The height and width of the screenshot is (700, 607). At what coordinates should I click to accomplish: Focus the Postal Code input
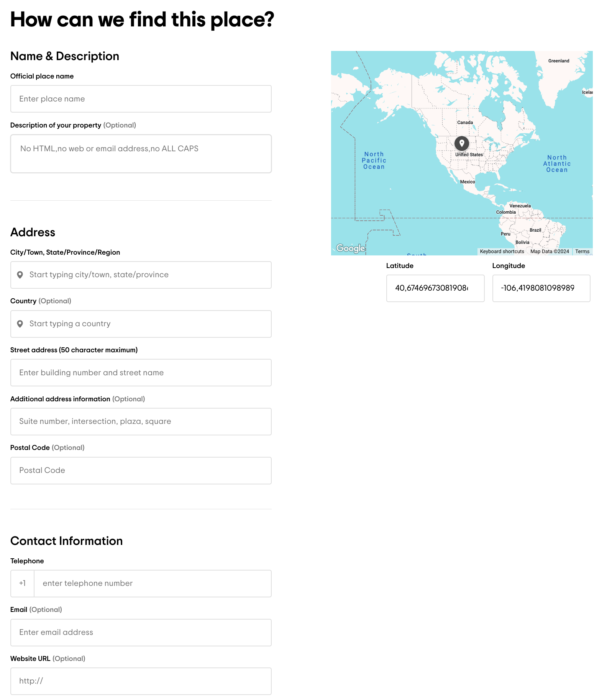[x=141, y=471]
